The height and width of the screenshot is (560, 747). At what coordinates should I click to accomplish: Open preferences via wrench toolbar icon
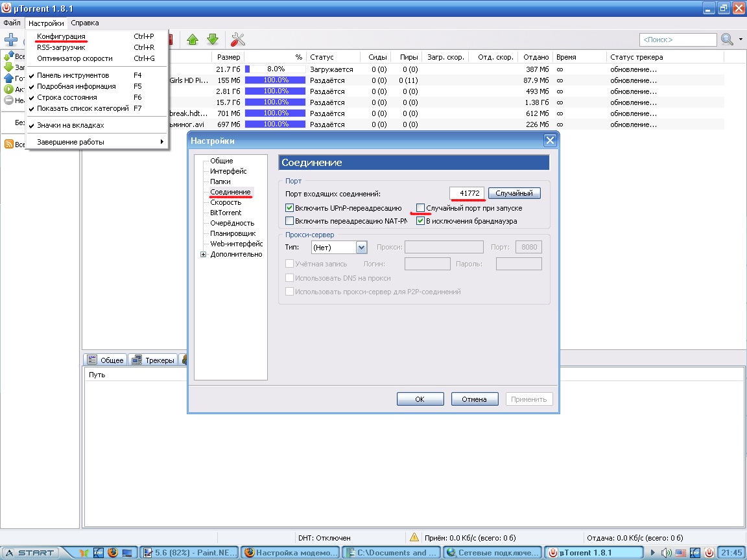coord(238,40)
